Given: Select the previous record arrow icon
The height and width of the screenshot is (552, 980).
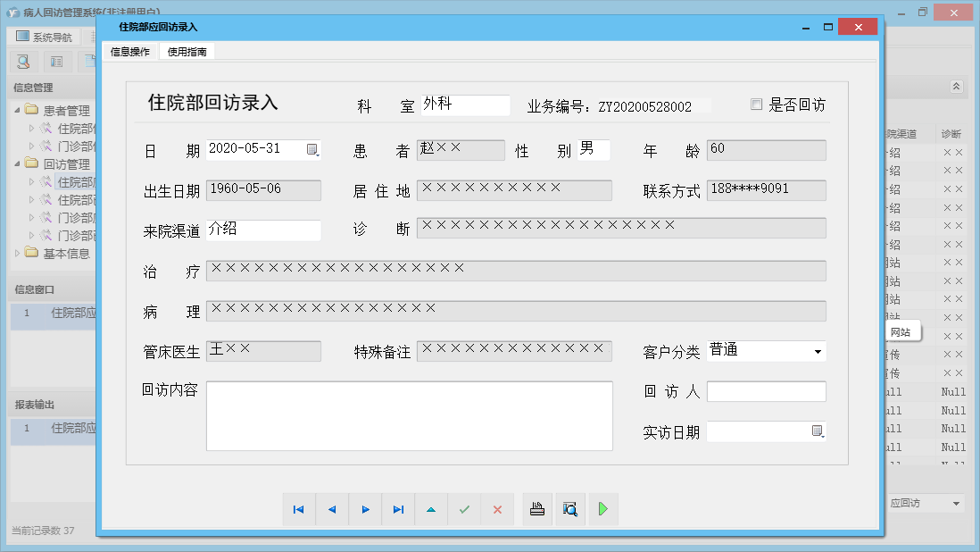Looking at the screenshot, I should tap(332, 509).
